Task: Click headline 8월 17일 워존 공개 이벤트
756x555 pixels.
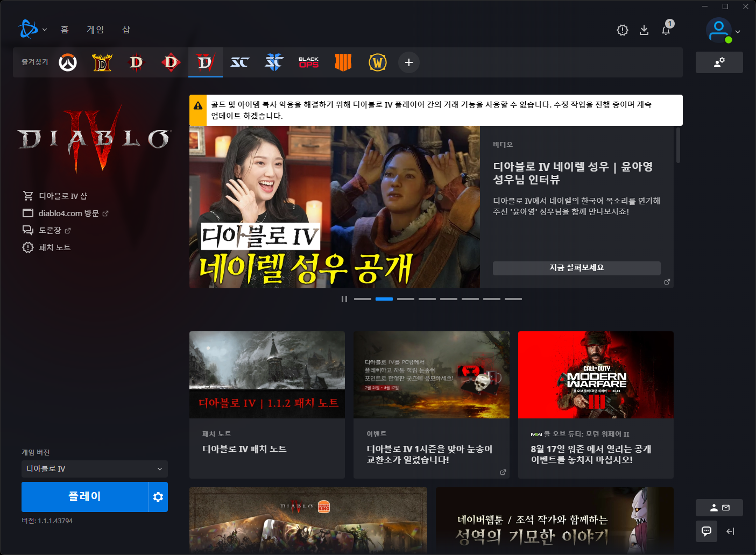Action: [x=591, y=454]
